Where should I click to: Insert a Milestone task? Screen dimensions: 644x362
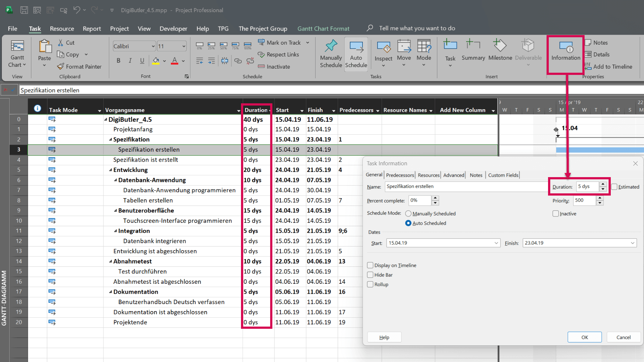click(x=500, y=52)
